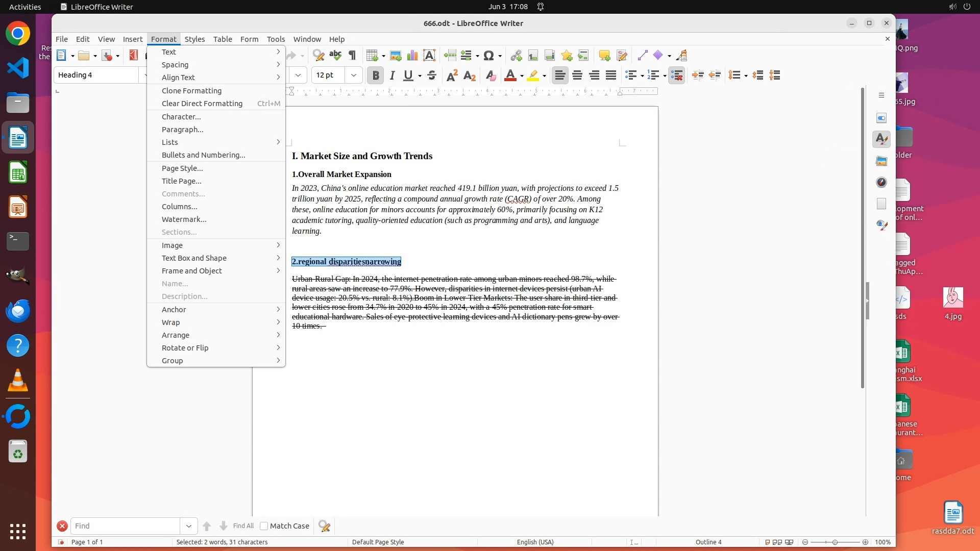
Task: Click the Insert Chart icon
Action: tap(412, 56)
